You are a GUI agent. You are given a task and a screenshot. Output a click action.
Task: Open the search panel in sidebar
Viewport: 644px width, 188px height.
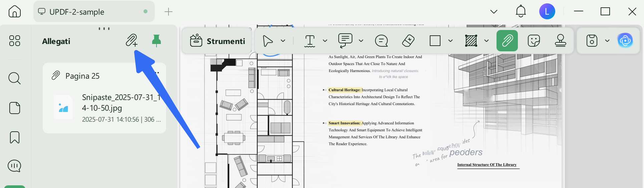tap(15, 78)
